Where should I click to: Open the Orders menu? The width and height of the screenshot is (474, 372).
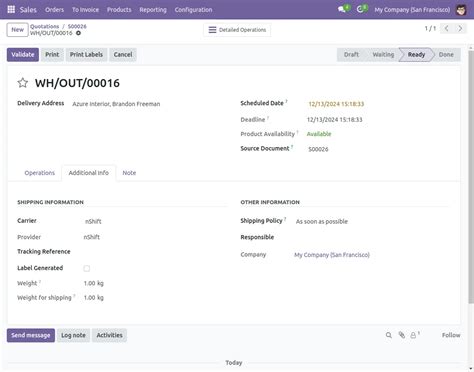point(54,10)
